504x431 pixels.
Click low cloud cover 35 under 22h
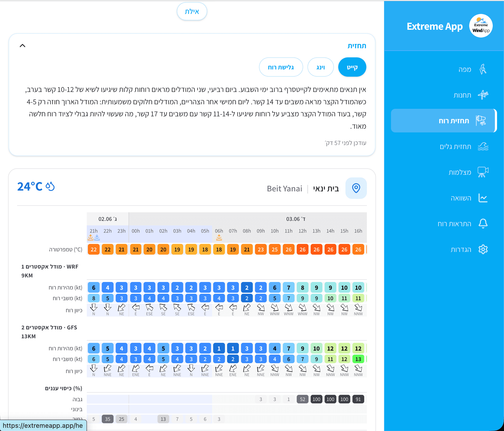tap(108, 419)
